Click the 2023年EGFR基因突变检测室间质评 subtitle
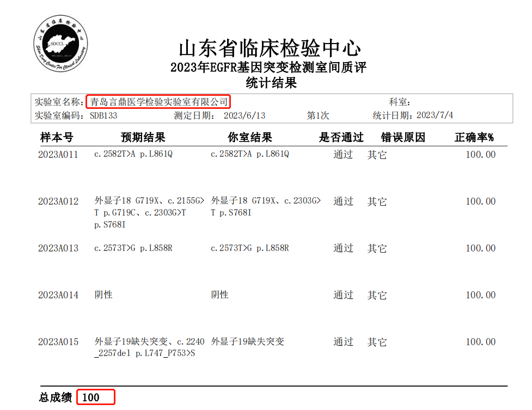 click(x=268, y=68)
